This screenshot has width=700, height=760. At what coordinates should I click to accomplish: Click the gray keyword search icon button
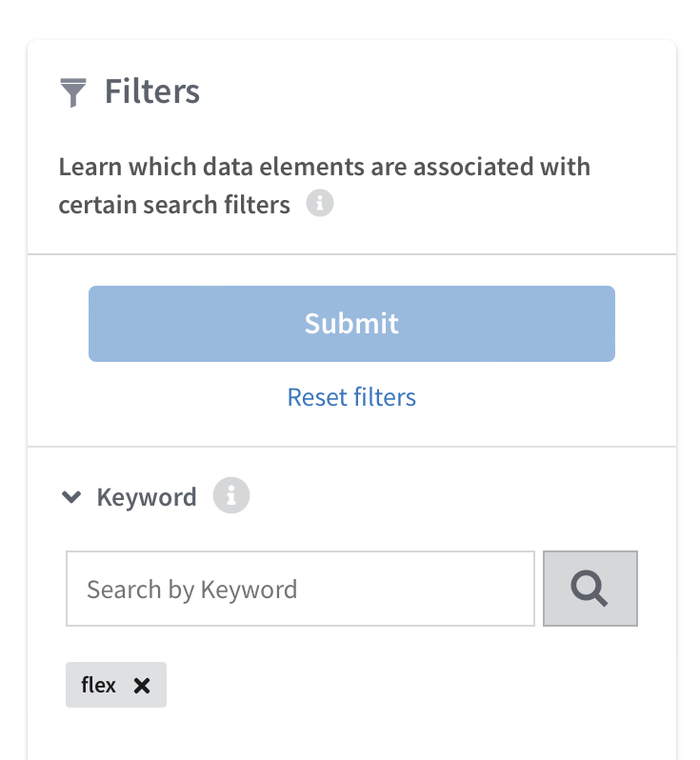tap(590, 589)
